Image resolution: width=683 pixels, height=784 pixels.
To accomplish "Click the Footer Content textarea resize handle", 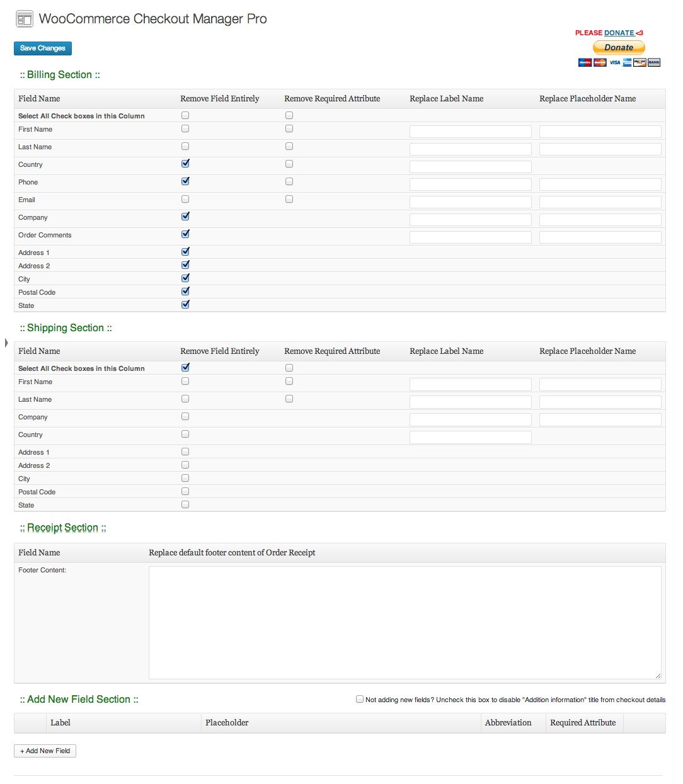I will [x=658, y=676].
